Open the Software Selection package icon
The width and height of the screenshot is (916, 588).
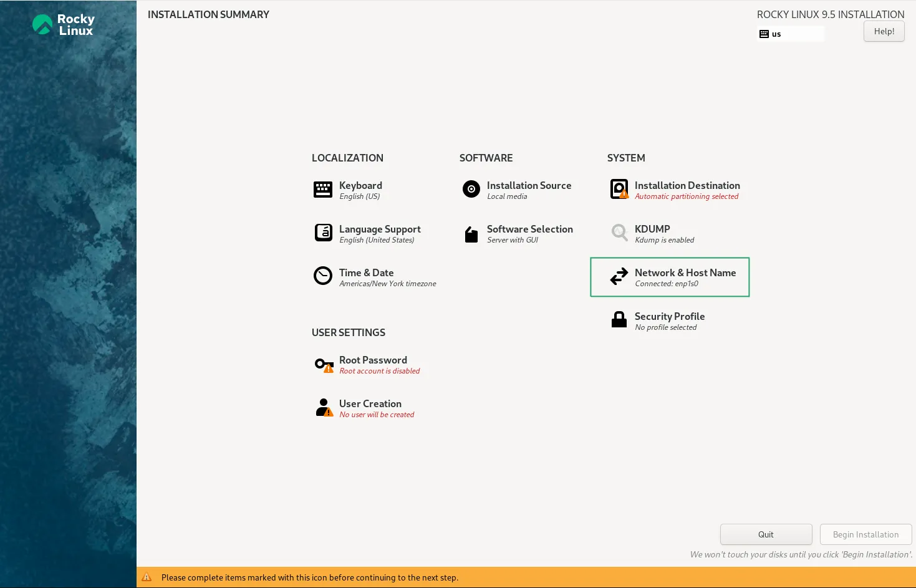[x=471, y=234]
